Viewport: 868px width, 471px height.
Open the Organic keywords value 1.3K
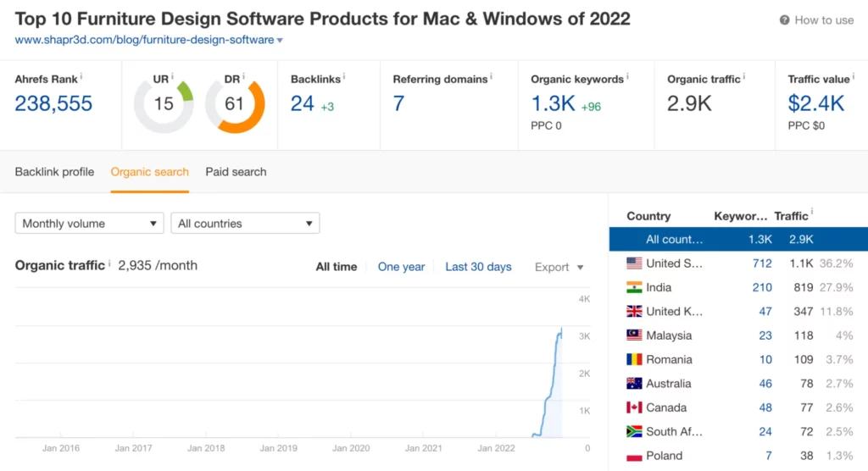tap(553, 103)
